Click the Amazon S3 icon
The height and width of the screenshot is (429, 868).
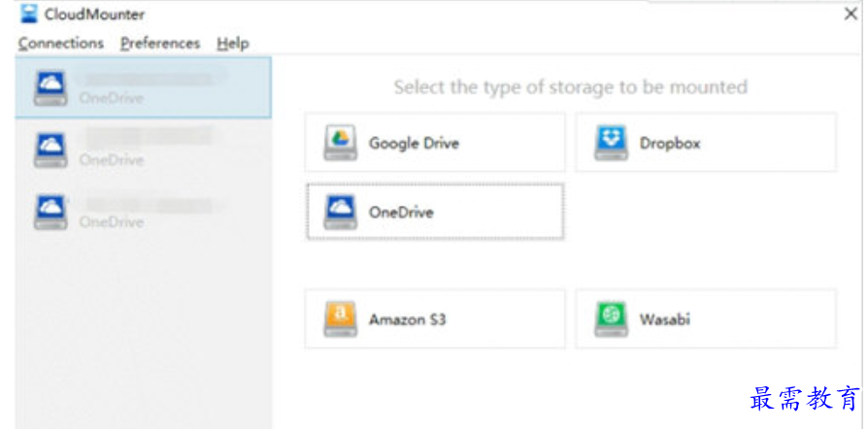pos(340,319)
